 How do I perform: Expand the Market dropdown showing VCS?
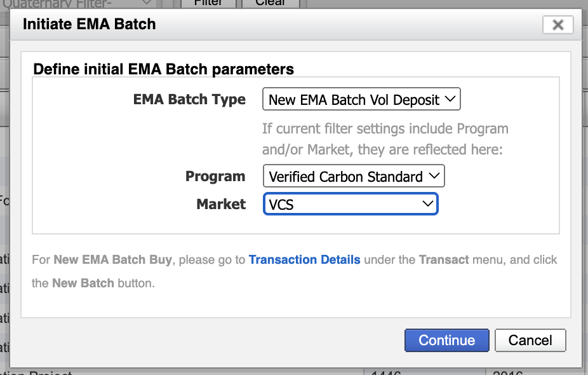click(350, 204)
